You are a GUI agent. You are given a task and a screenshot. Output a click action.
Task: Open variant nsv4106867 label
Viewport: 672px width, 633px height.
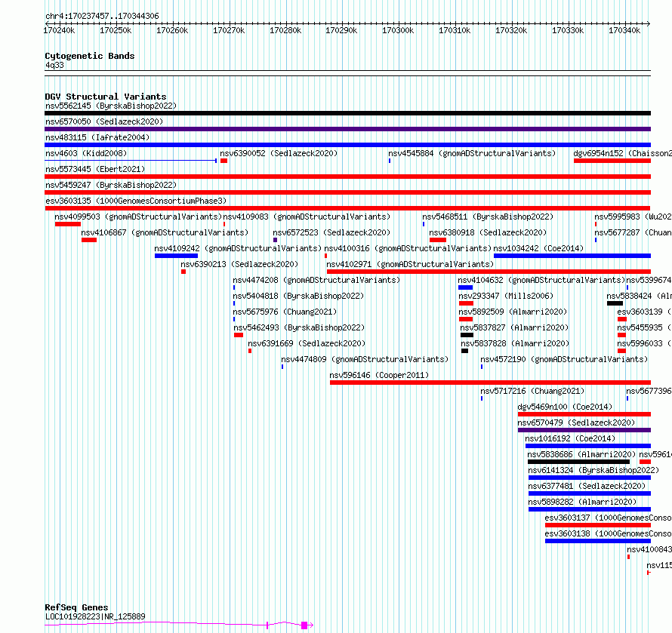click(165, 232)
